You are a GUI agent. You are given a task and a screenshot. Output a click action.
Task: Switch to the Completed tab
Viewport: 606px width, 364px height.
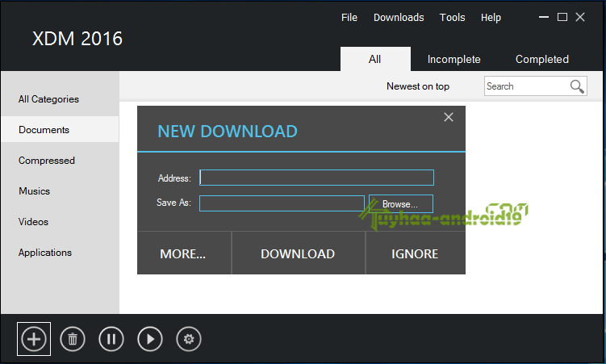[541, 59]
